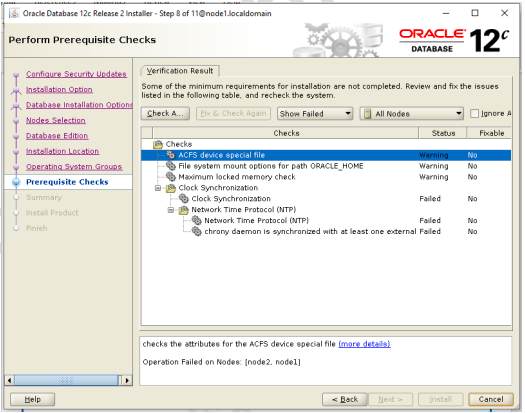The height and width of the screenshot is (413, 525).
Task: Tick the Ignore All checkbox
Action: click(474, 114)
